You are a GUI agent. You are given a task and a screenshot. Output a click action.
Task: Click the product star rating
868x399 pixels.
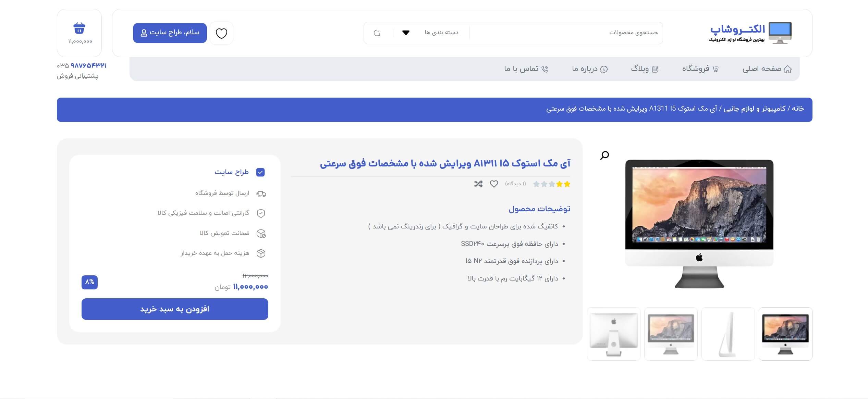point(552,184)
